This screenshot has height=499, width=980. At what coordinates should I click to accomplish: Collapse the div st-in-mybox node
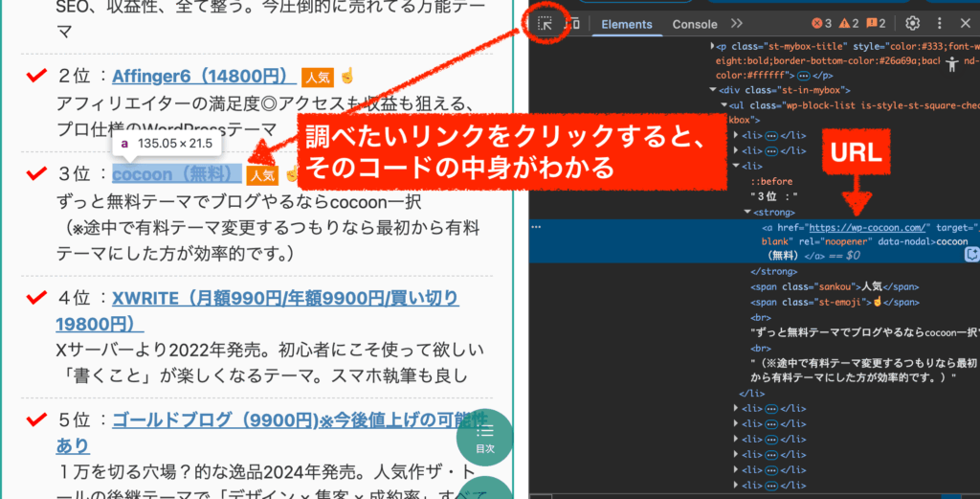[x=713, y=90]
